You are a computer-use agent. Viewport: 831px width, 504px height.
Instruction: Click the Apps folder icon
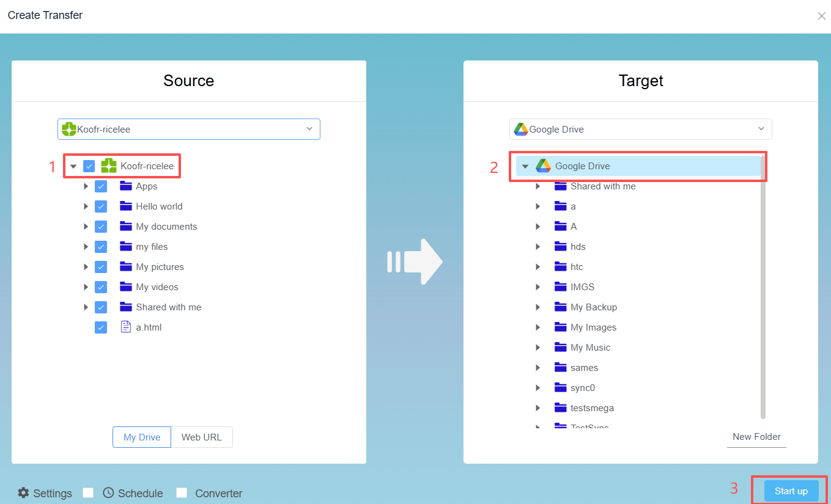coord(126,186)
